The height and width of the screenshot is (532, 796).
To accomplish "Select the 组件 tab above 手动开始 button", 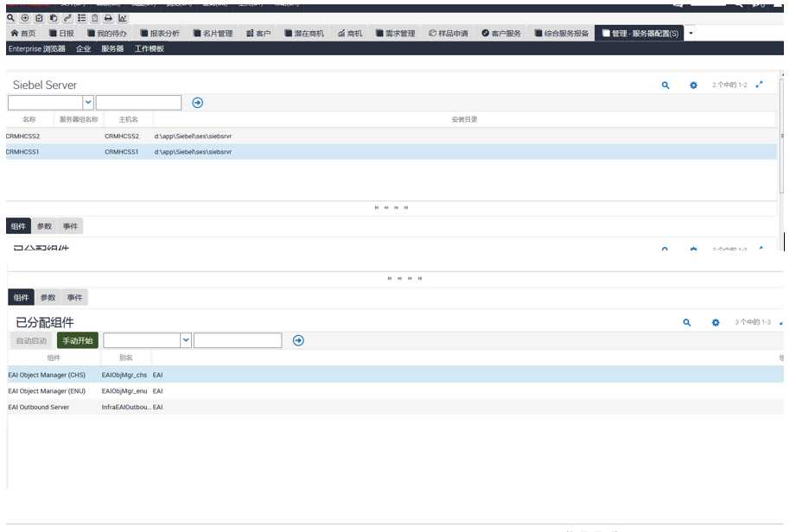I will (21, 297).
